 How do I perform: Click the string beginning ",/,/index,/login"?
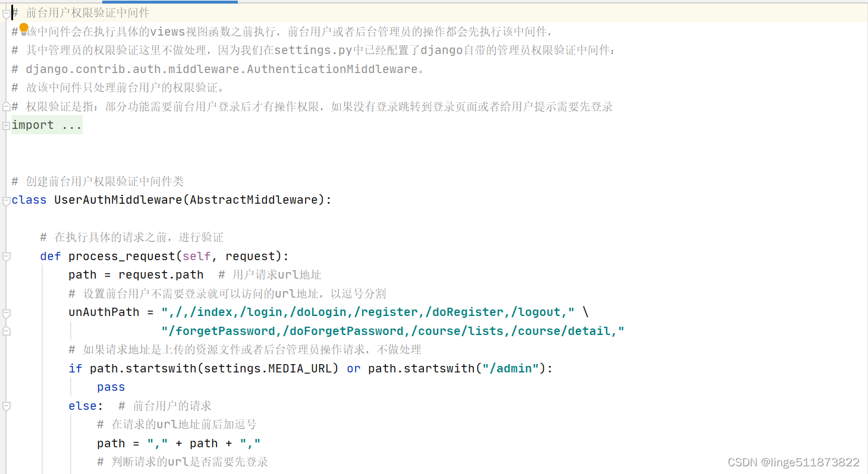[368, 312]
